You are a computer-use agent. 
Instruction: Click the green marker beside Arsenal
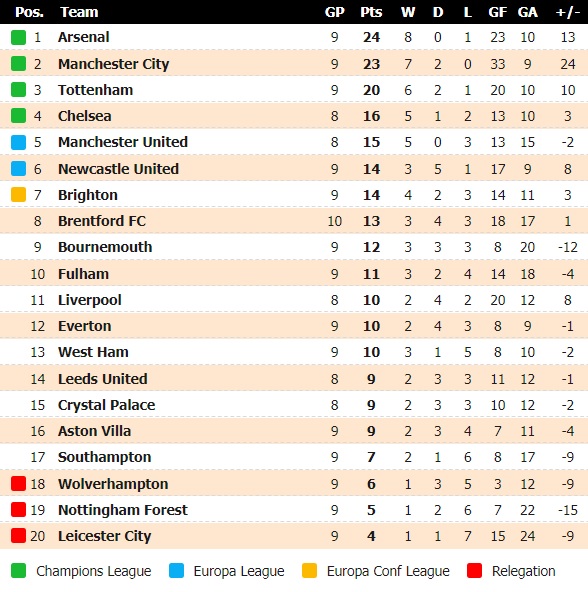click(18, 37)
